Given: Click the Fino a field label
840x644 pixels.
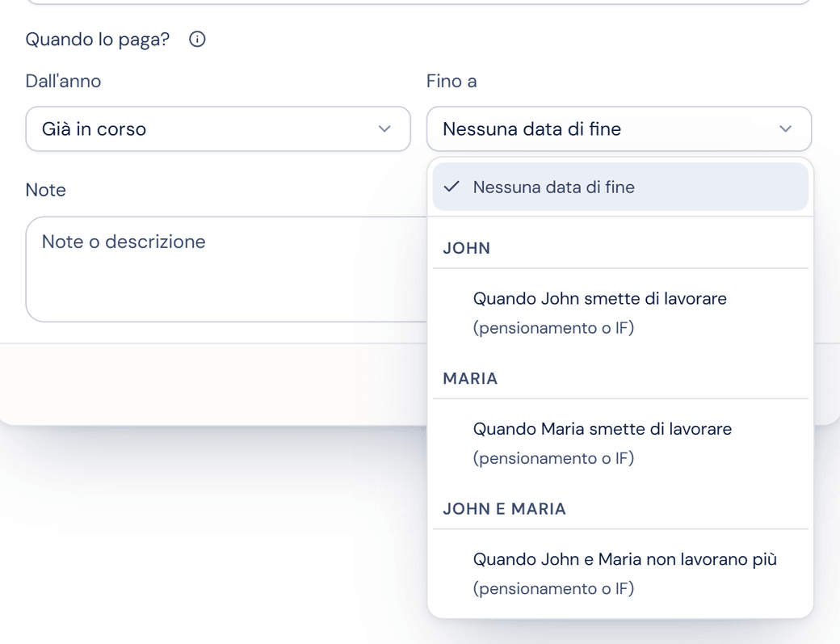Looking at the screenshot, I should point(451,81).
